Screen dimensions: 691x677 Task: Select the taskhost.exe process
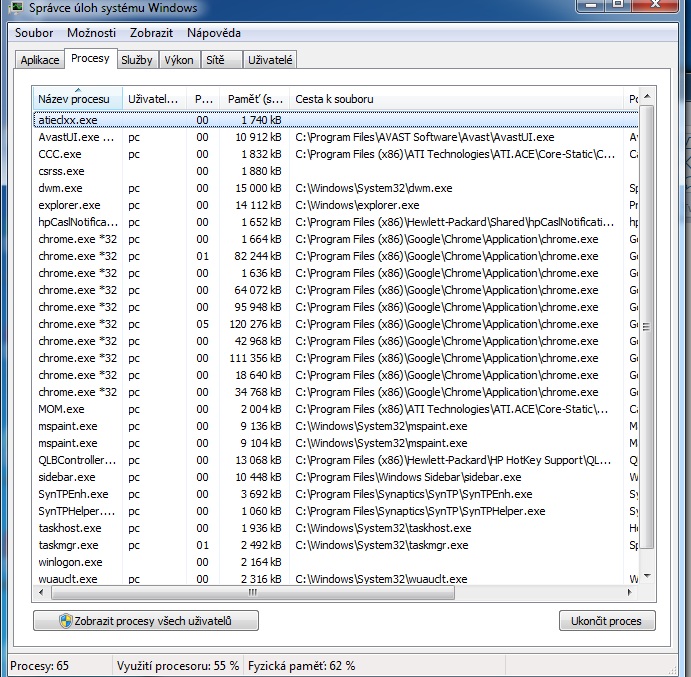(336, 528)
